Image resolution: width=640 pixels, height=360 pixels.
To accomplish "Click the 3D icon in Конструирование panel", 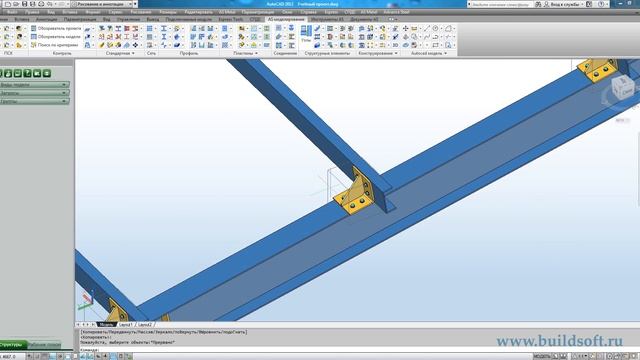I will point(395,45).
